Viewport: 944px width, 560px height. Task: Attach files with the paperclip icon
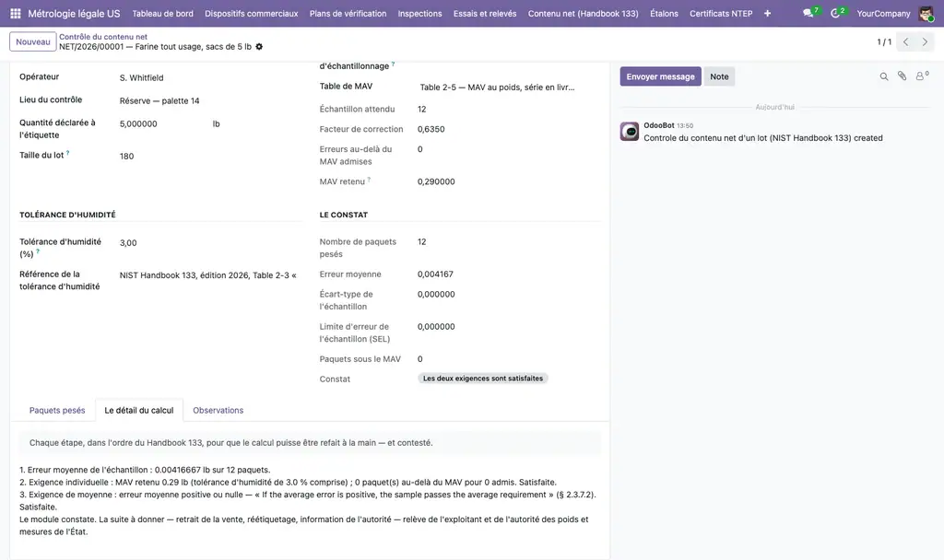(x=902, y=76)
